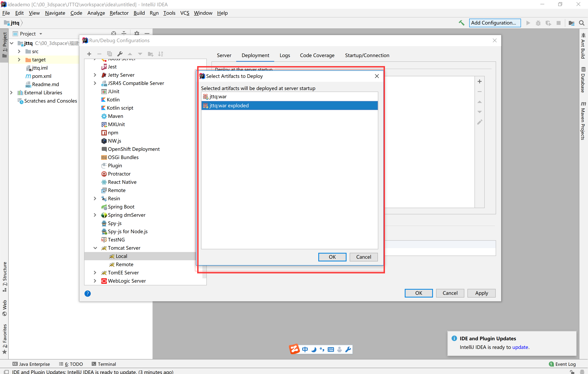
Task: Collapse the Tomcat Server node
Action: tap(95, 248)
